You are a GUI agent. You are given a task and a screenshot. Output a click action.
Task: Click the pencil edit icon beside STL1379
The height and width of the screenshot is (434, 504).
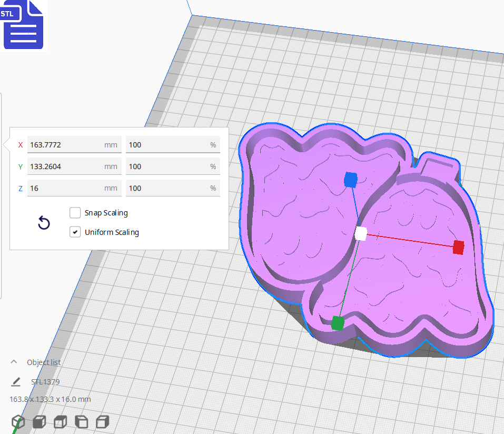click(x=16, y=381)
